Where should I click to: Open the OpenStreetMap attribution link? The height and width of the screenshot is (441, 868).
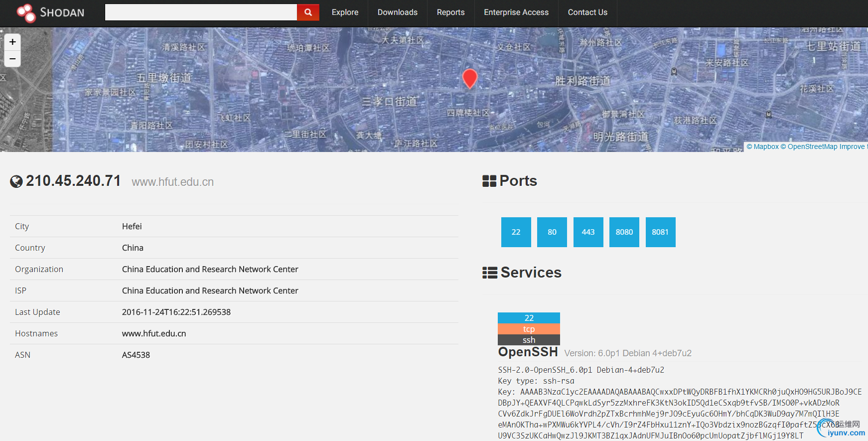pyautogui.click(x=809, y=147)
